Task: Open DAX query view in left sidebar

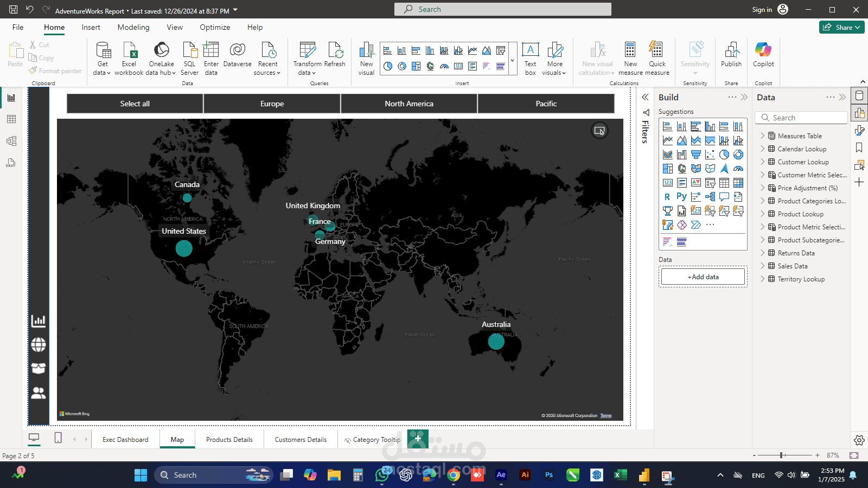Action: tap(11, 163)
